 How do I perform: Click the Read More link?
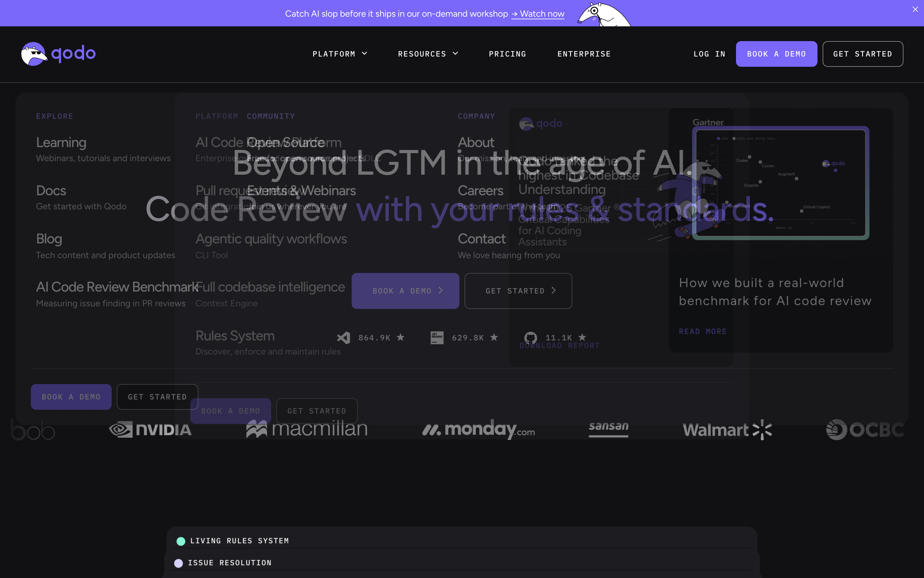click(x=703, y=331)
